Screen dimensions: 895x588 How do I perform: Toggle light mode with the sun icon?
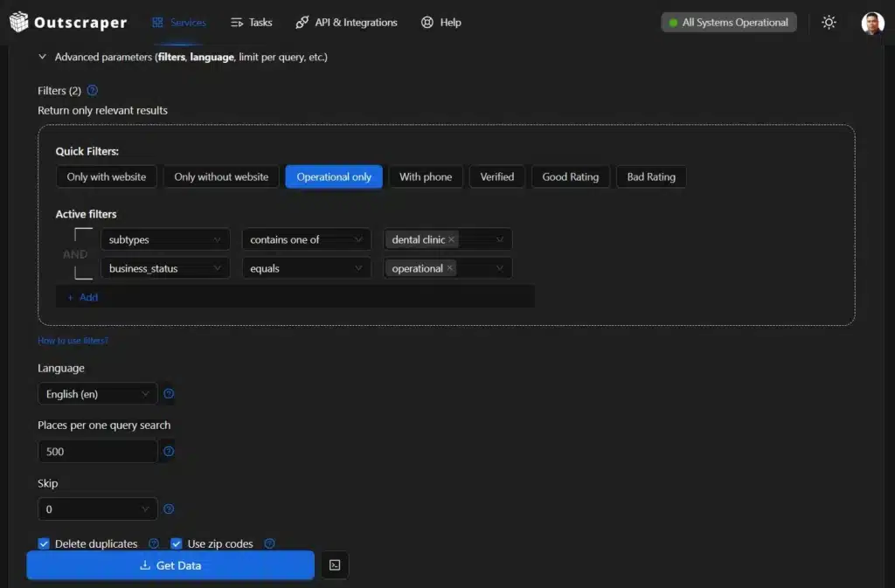point(829,22)
